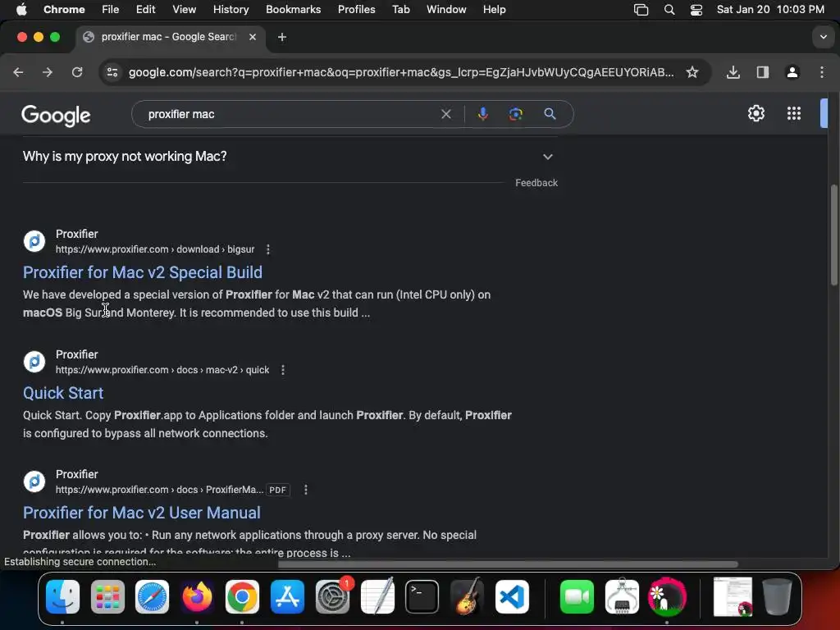Open the Edit menu
Screen dimensions: 840x630
coord(145,10)
